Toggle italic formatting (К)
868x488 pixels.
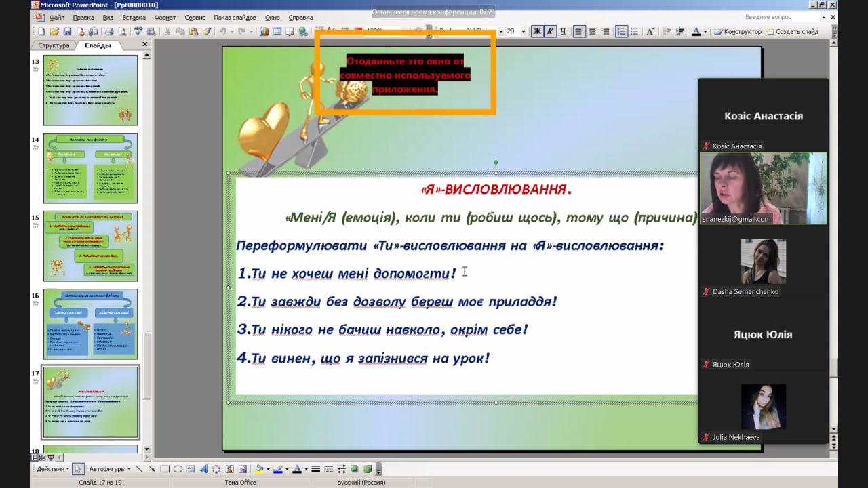pyautogui.click(x=550, y=31)
